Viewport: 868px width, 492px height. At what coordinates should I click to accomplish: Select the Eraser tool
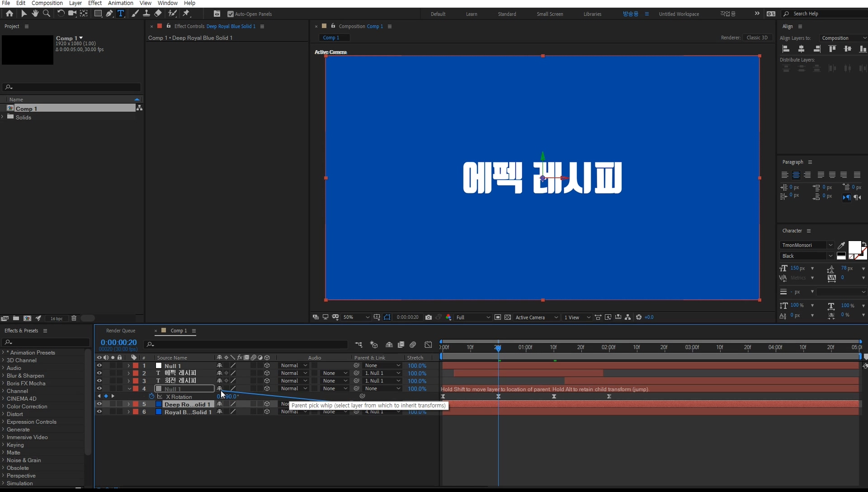(158, 14)
